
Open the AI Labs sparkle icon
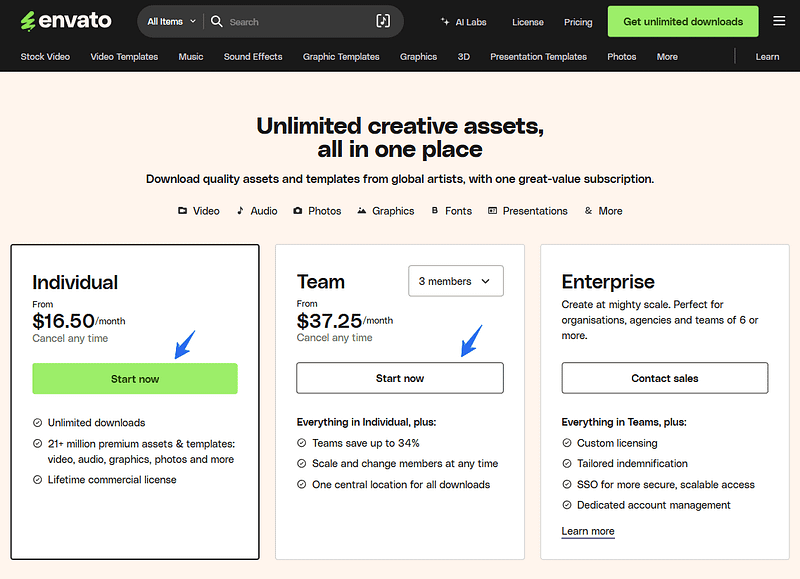pyautogui.click(x=443, y=21)
